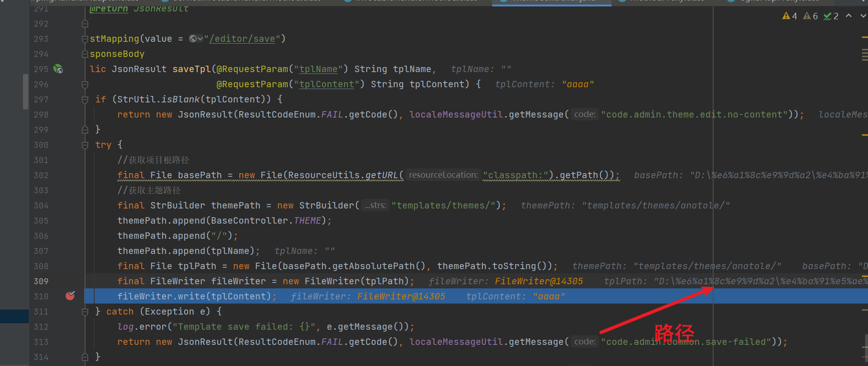Click the green typo checkmark icon showing 2

click(831, 16)
